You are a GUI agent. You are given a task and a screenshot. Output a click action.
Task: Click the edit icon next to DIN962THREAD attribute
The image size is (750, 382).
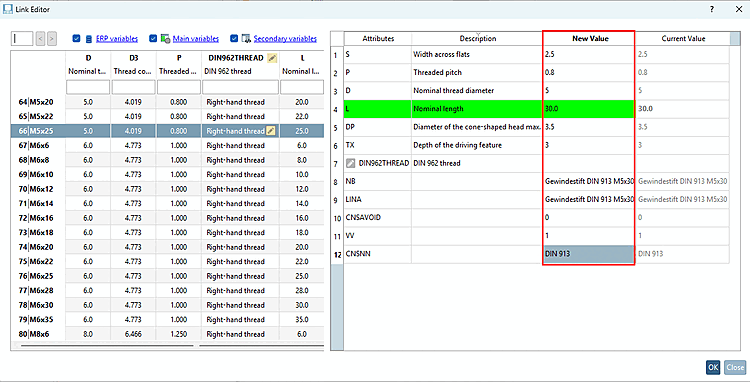[x=351, y=164]
